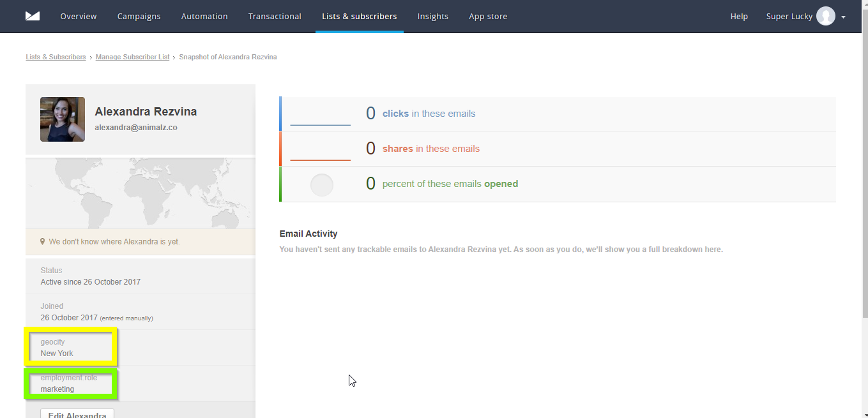Viewport: 868px width, 418px height.
Task: Open the Transactional tab
Action: tap(275, 16)
